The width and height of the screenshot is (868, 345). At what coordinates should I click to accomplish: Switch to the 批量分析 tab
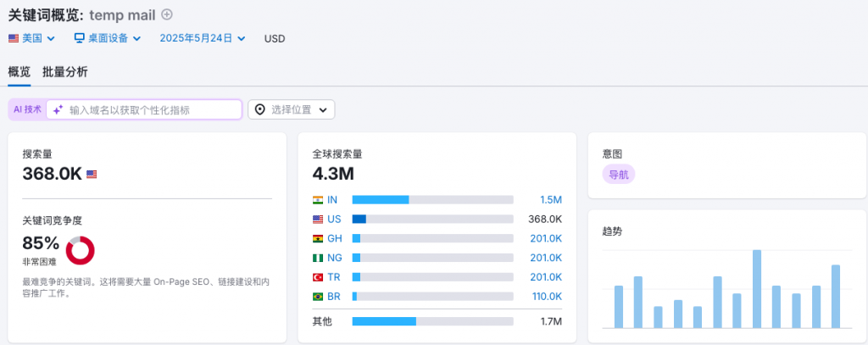pos(64,72)
